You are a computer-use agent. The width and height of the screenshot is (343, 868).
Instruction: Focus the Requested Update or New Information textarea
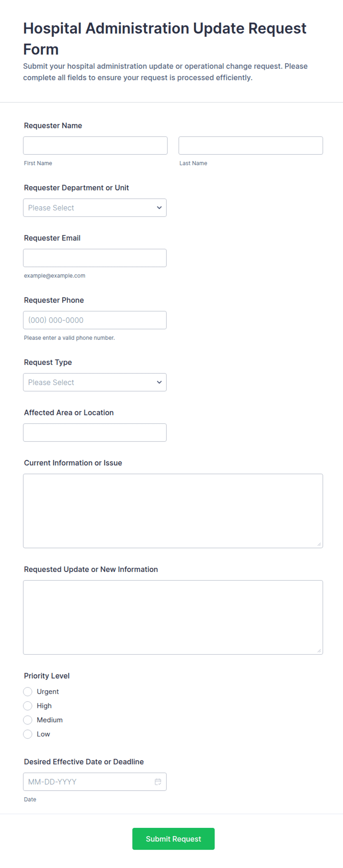pyautogui.click(x=173, y=617)
